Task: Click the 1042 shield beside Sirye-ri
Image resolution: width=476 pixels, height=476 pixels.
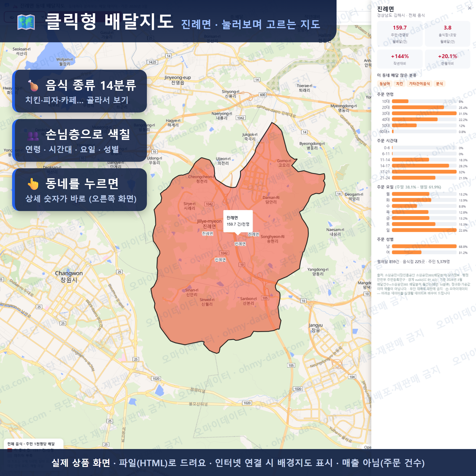Action: pos(209,204)
